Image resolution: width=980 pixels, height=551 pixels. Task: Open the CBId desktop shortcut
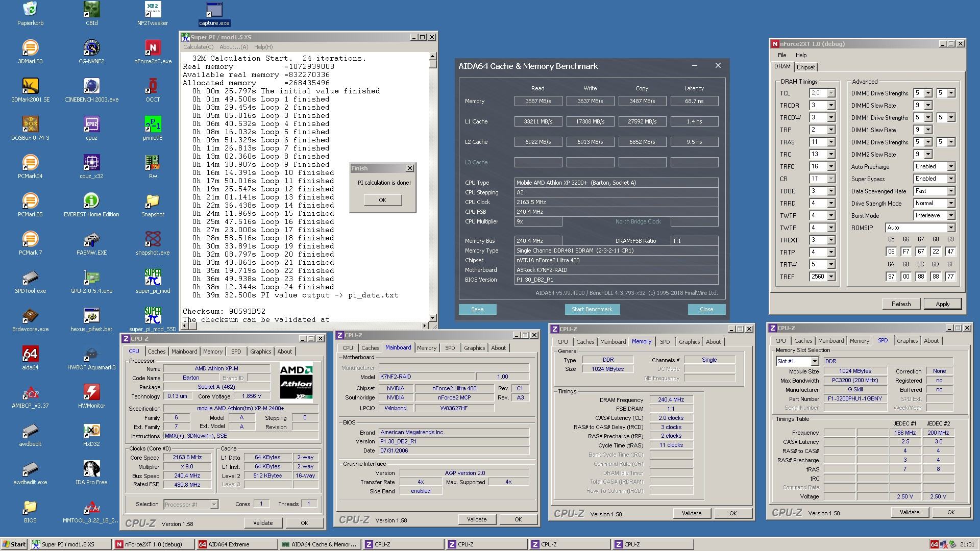91,14
